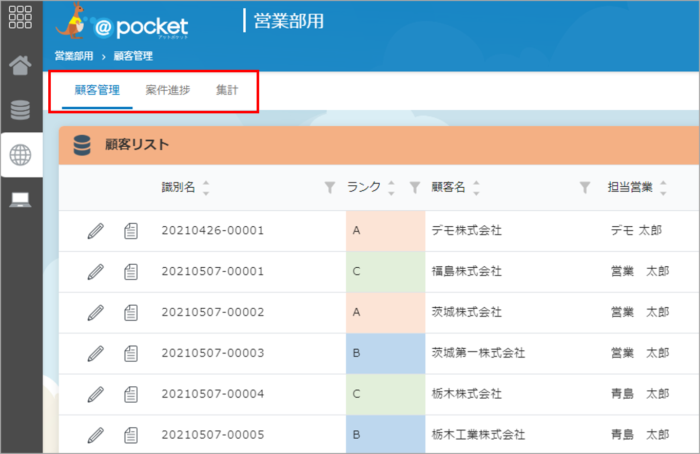The width and height of the screenshot is (700, 454).
Task: Open the laptop icon in sidebar
Action: click(x=20, y=200)
